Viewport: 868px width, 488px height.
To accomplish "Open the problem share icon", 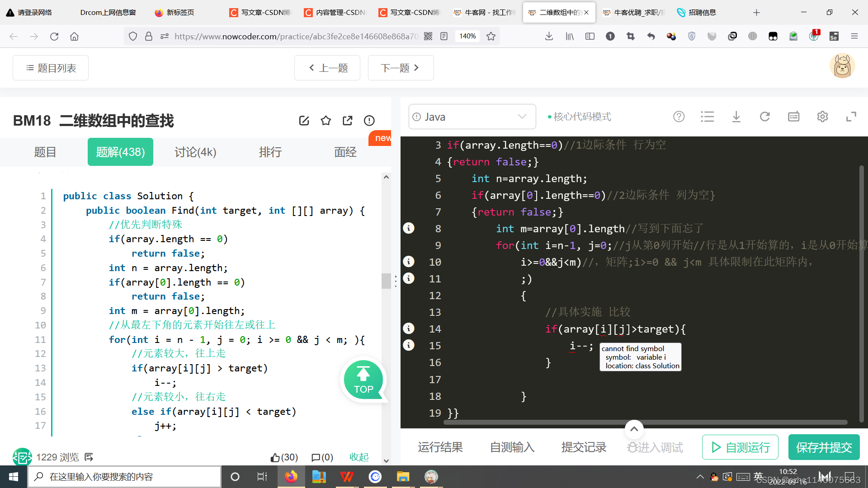I will (x=347, y=121).
